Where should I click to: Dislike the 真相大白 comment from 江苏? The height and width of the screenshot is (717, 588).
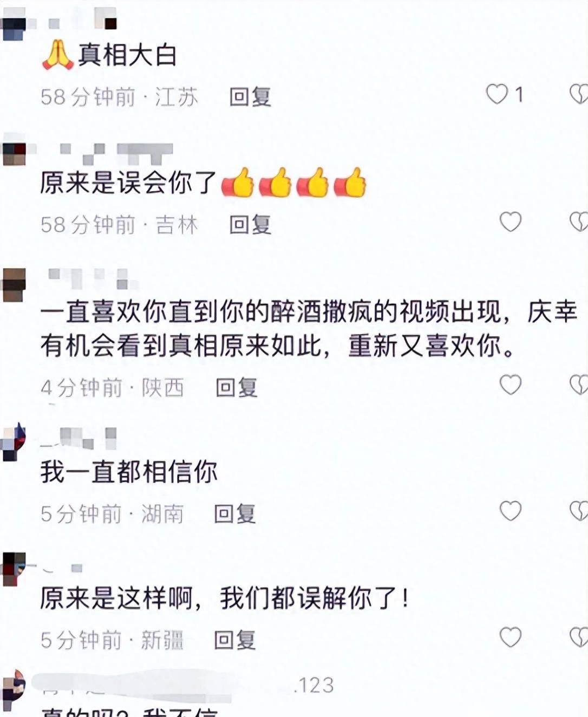click(579, 95)
